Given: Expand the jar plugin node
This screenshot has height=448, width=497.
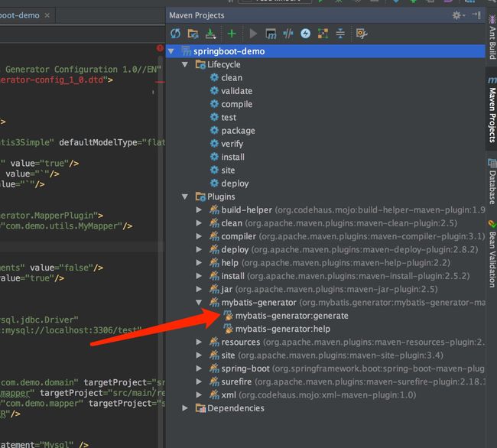Looking at the screenshot, I should 199,289.
